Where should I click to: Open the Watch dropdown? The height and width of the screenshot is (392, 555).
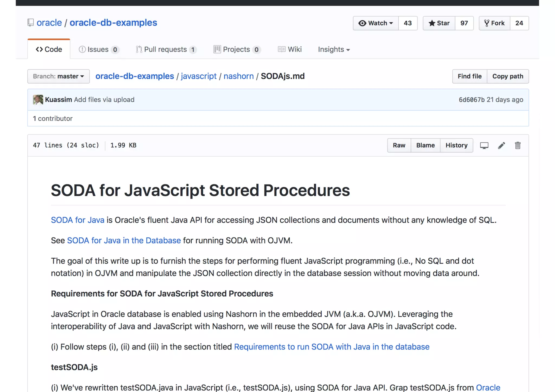click(x=376, y=23)
